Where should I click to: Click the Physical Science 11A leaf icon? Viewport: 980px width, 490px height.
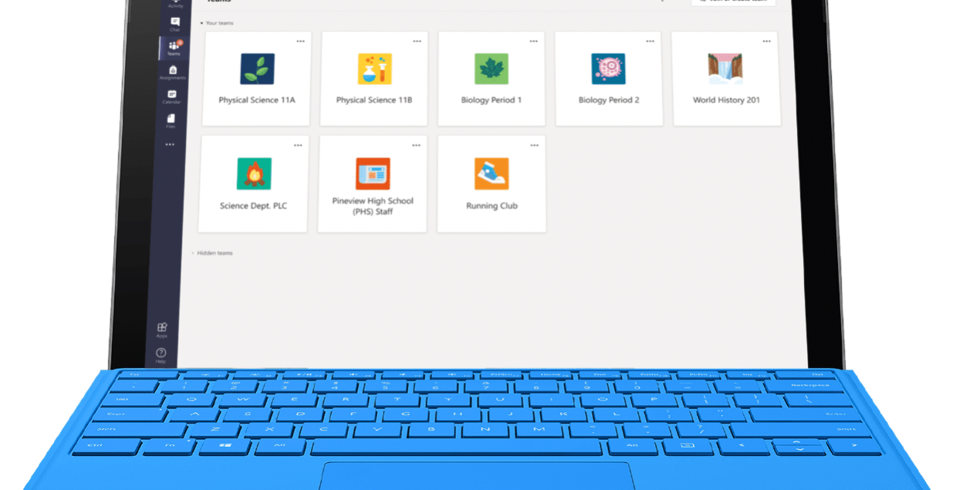[x=257, y=69]
